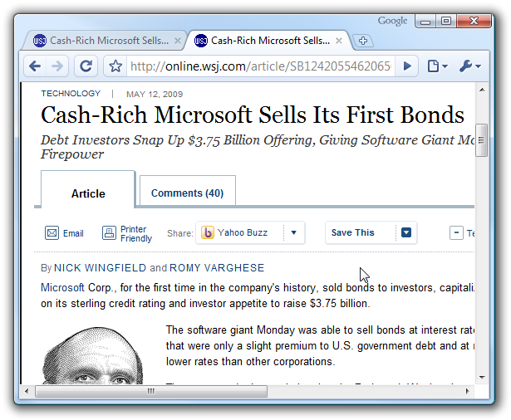Close the active Cash-Rich Microsoft tab
511x420 pixels.
339,41
